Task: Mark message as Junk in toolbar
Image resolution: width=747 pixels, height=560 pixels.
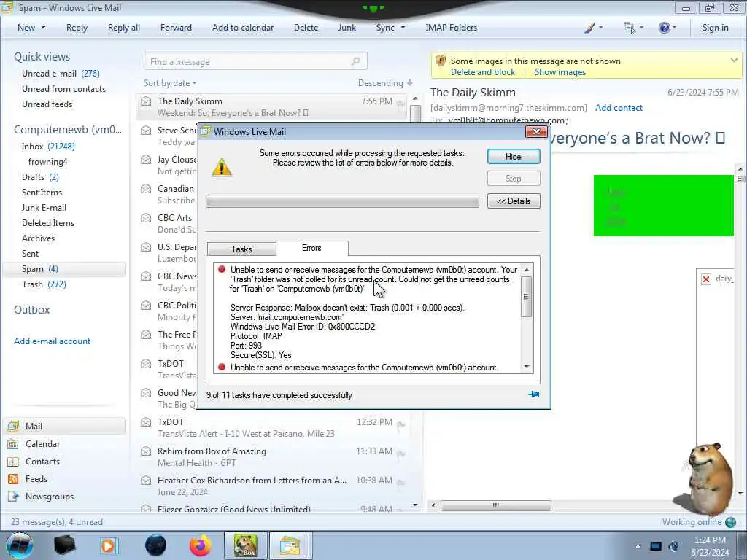Action: [x=347, y=28]
